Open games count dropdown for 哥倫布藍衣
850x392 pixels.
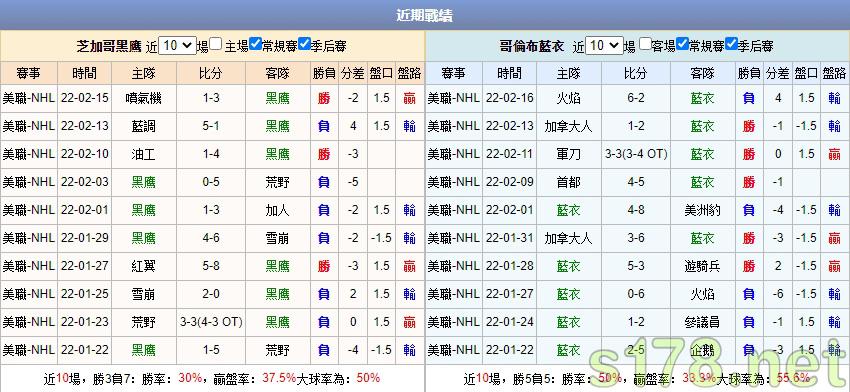604,46
